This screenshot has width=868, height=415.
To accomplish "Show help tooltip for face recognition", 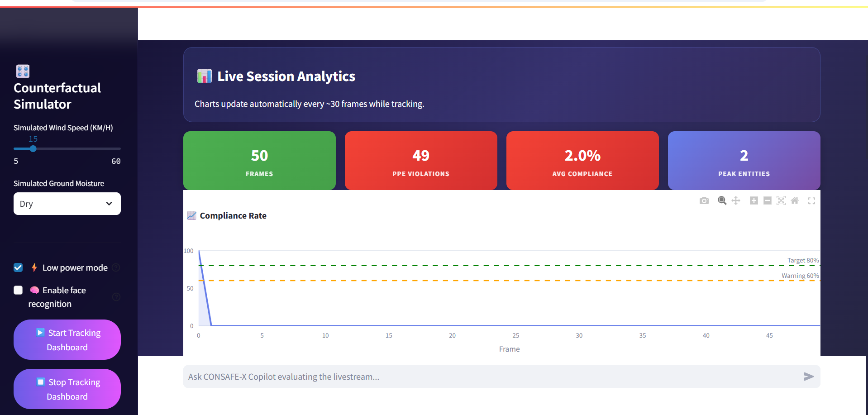I will click(x=116, y=297).
